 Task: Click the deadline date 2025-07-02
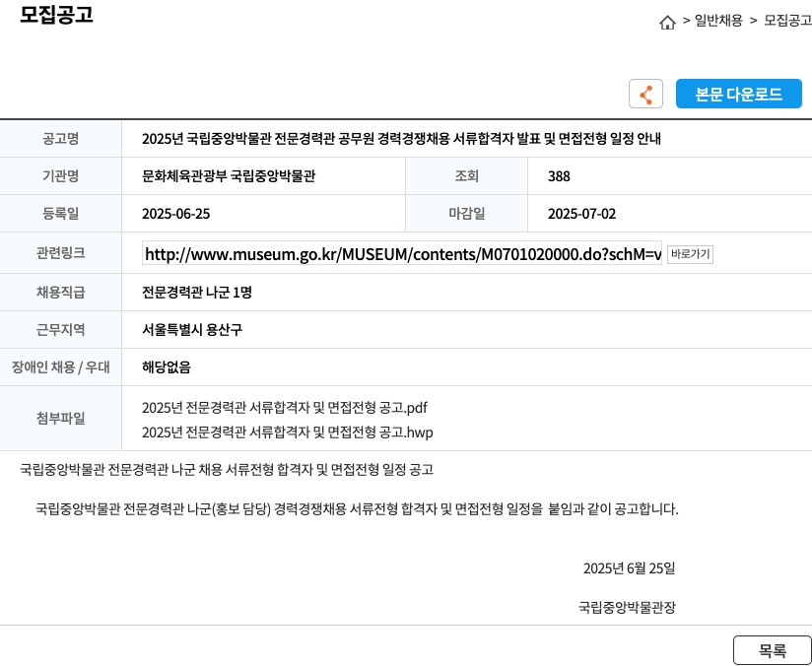[581, 214]
